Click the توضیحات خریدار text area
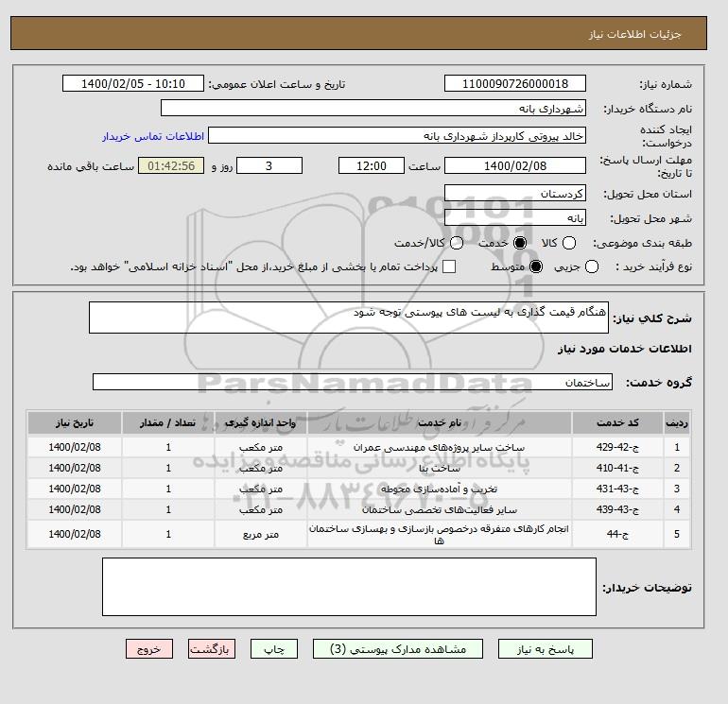 click(x=349, y=587)
